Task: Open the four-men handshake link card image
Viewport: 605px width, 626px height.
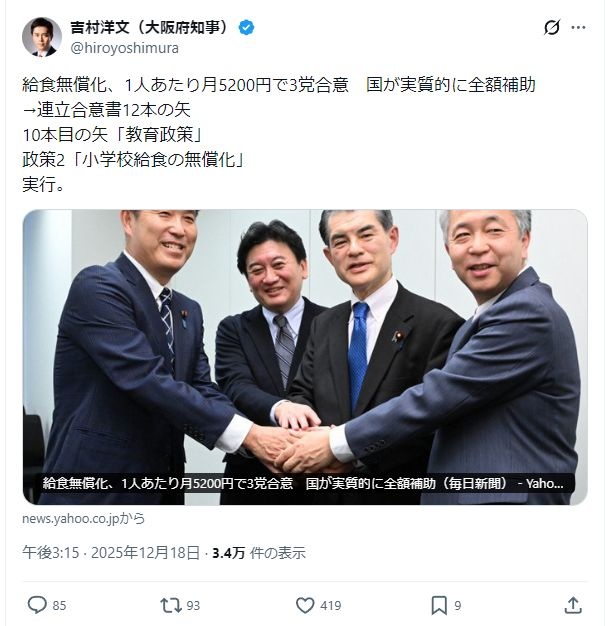Action: pos(305,357)
